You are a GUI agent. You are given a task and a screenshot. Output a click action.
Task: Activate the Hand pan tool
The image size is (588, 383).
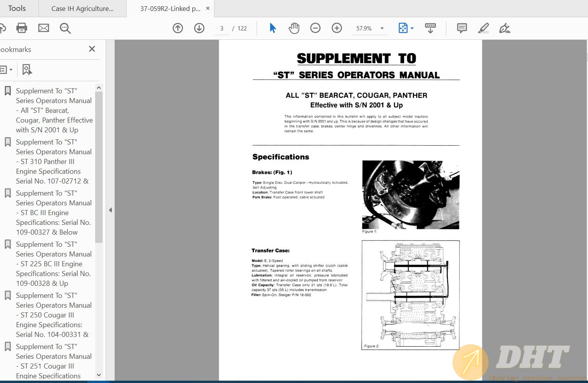click(x=294, y=28)
